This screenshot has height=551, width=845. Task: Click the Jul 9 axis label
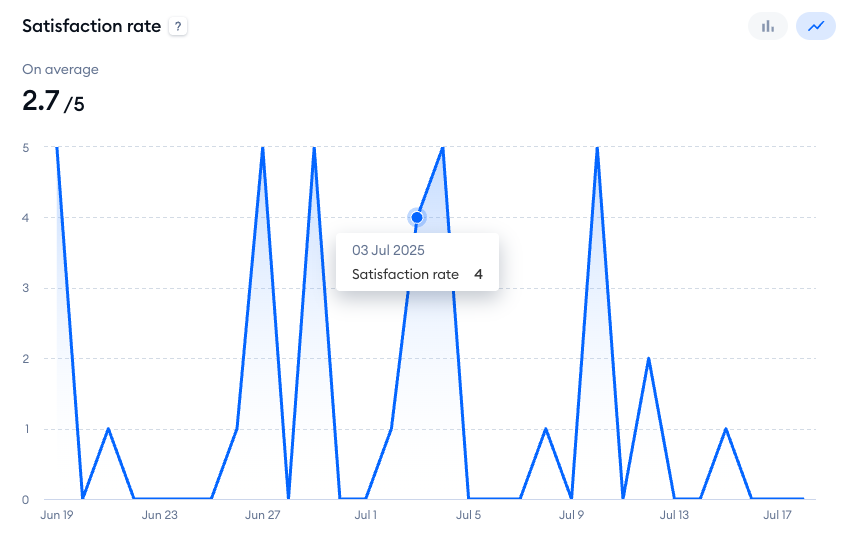571,515
